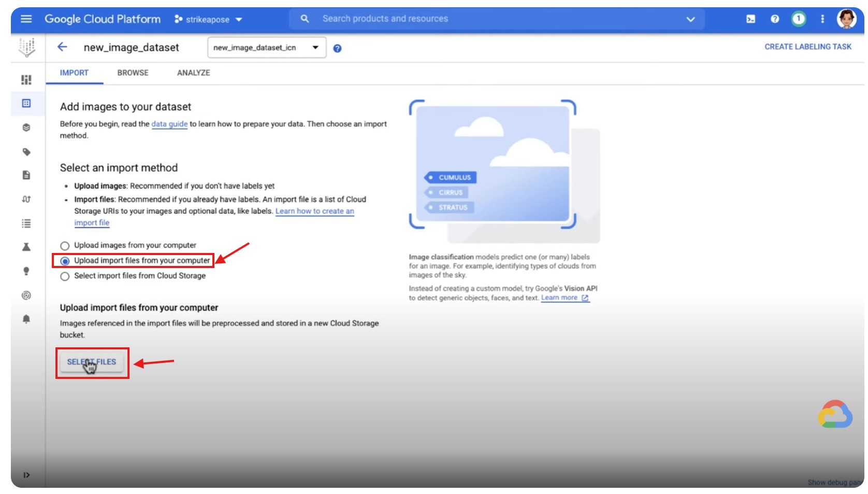The image size is (868, 494).
Task: Open the notifications badge icon
Action: [799, 19]
